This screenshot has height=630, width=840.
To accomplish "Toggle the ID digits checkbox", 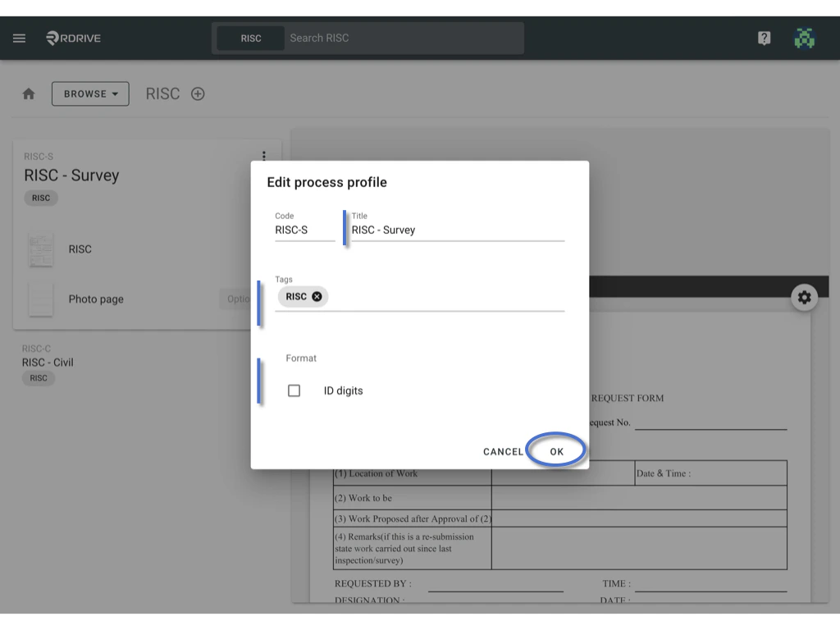I will (294, 390).
